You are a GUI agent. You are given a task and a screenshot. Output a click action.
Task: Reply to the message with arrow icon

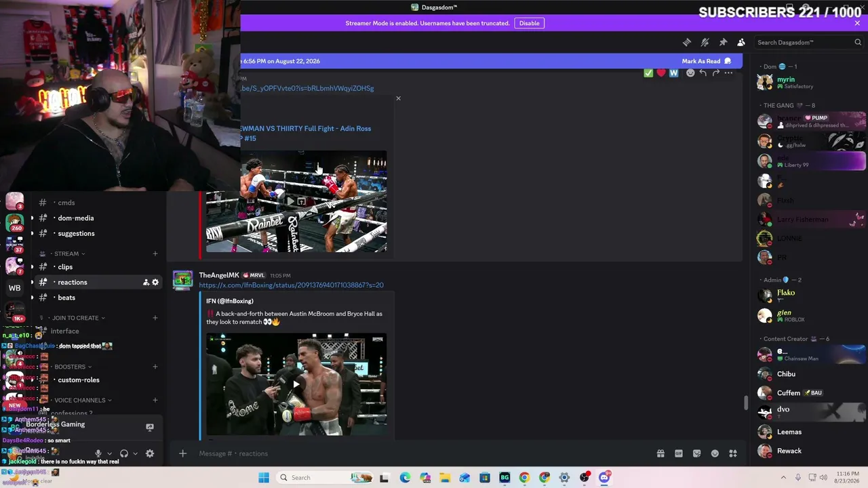pyautogui.click(x=703, y=73)
